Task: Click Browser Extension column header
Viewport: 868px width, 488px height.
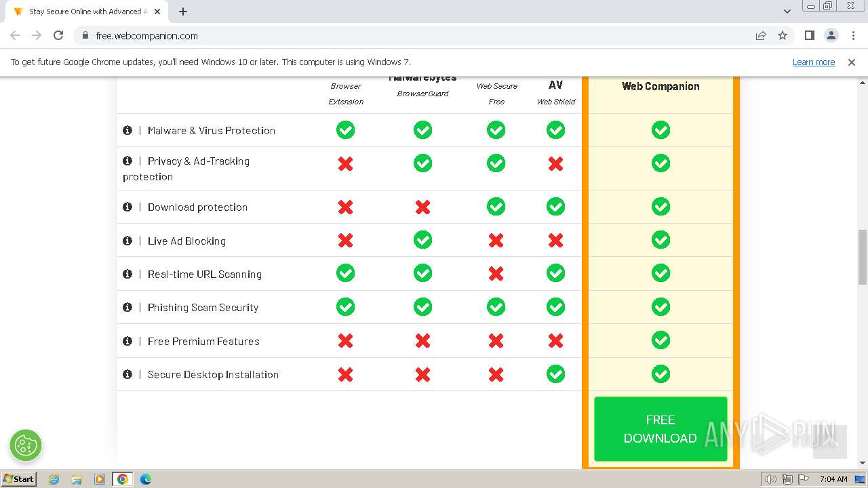Action: tap(346, 94)
